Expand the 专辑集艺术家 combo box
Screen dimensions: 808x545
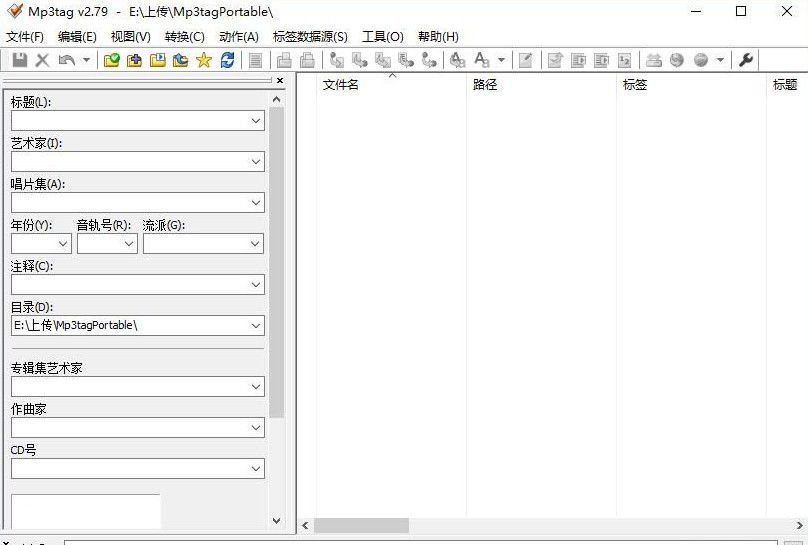tap(256, 386)
